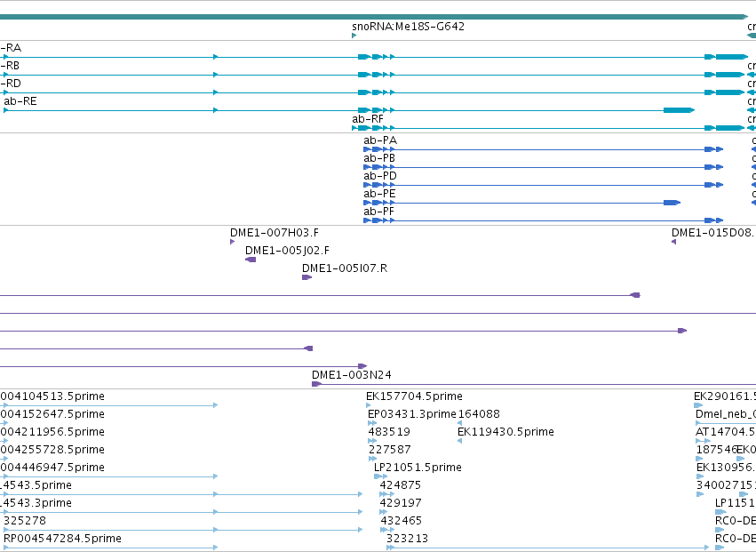Select the 325278 EST label

(x=25, y=521)
